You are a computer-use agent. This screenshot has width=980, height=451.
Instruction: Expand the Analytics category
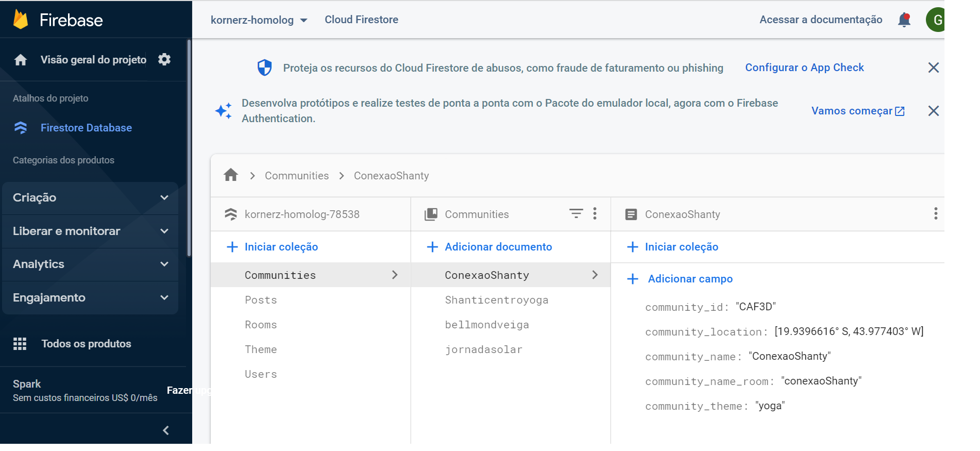point(90,264)
